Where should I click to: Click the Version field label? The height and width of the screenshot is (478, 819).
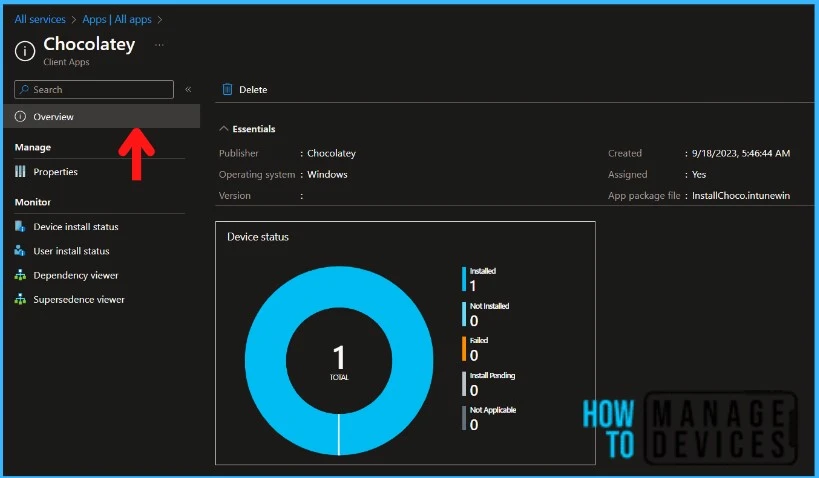point(235,195)
